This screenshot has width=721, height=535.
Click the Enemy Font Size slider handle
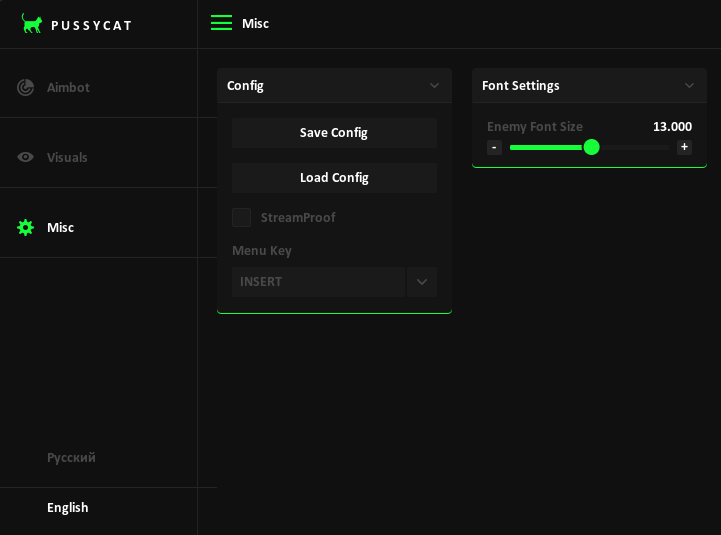pyautogui.click(x=591, y=147)
